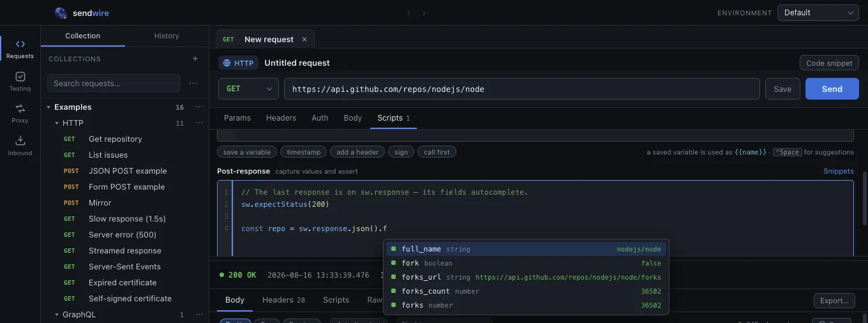This screenshot has height=323, width=868.
Task: Open the Testing sidebar section
Action: click(20, 82)
